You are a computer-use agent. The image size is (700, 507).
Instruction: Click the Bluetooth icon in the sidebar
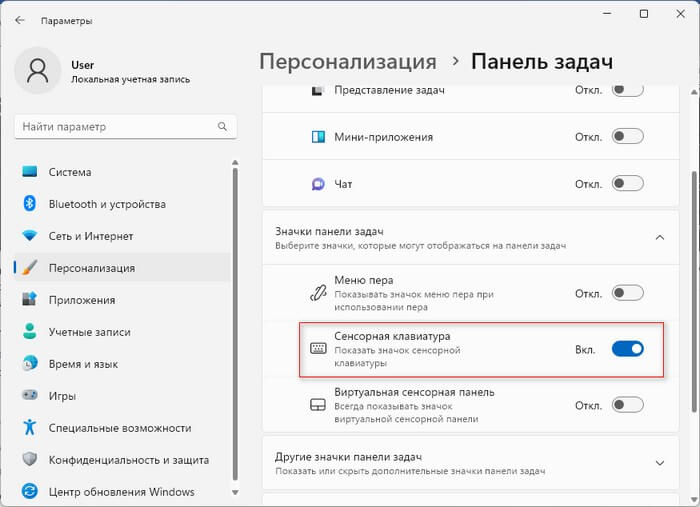29,204
